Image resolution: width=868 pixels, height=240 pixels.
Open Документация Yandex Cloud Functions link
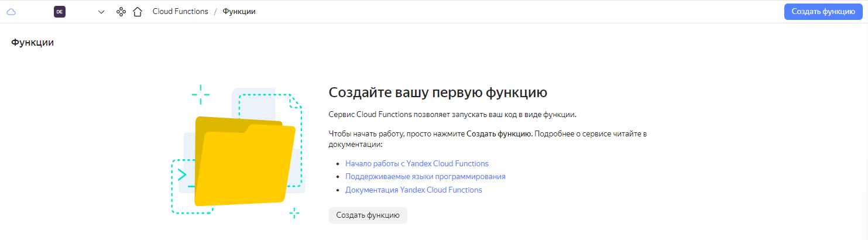tap(413, 190)
